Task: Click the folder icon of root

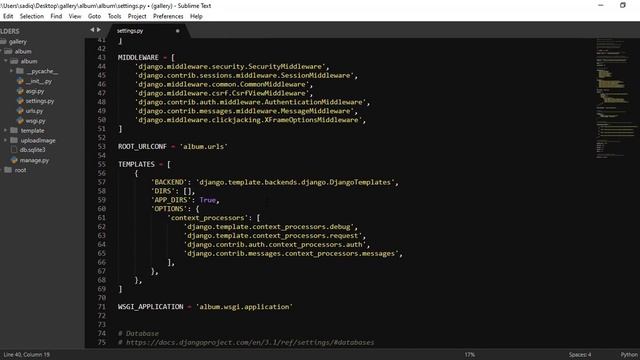Action: coord(8,170)
